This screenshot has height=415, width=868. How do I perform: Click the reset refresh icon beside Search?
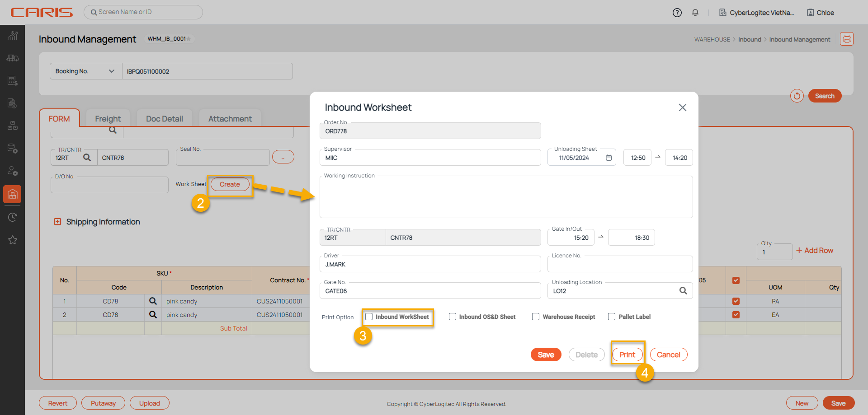(797, 96)
